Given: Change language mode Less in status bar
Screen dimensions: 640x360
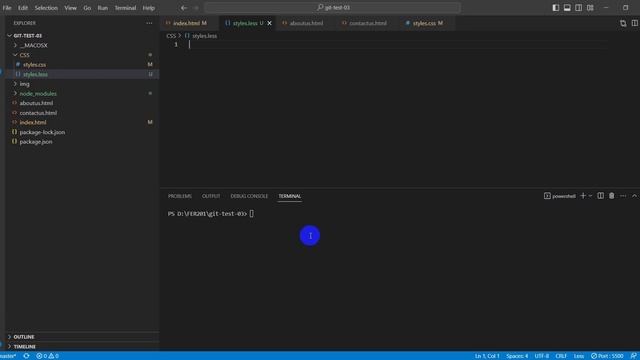Looking at the screenshot, I should (x=579, y=356).
